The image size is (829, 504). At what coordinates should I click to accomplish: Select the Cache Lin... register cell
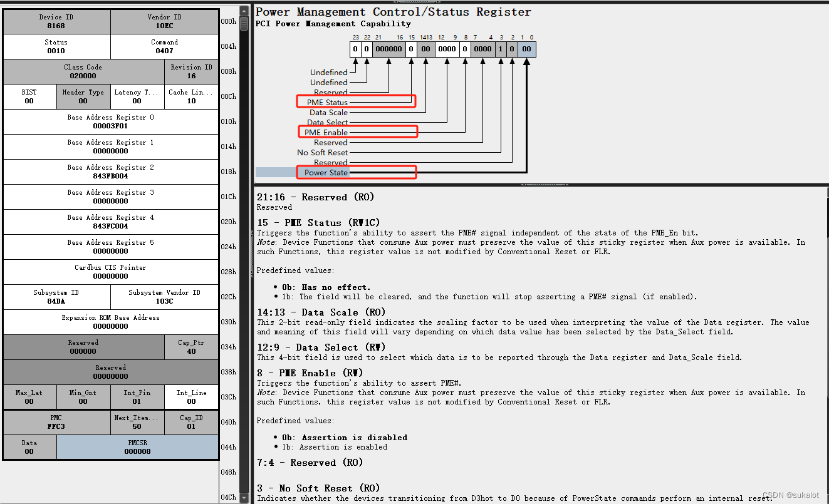coord(191,97)
